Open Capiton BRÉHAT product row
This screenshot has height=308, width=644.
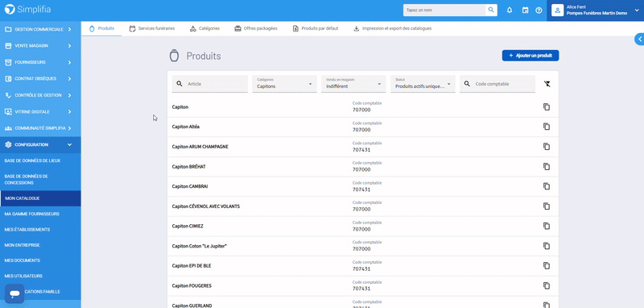tap(363, 167)
